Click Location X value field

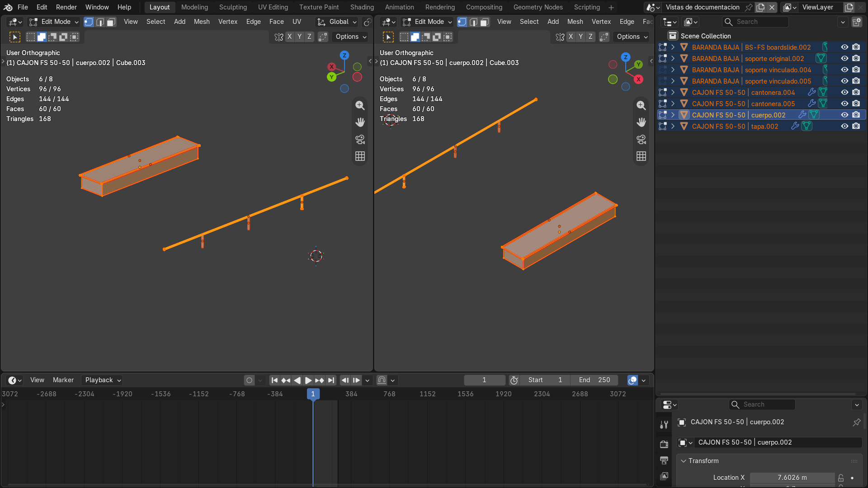(x=792, y=478)
